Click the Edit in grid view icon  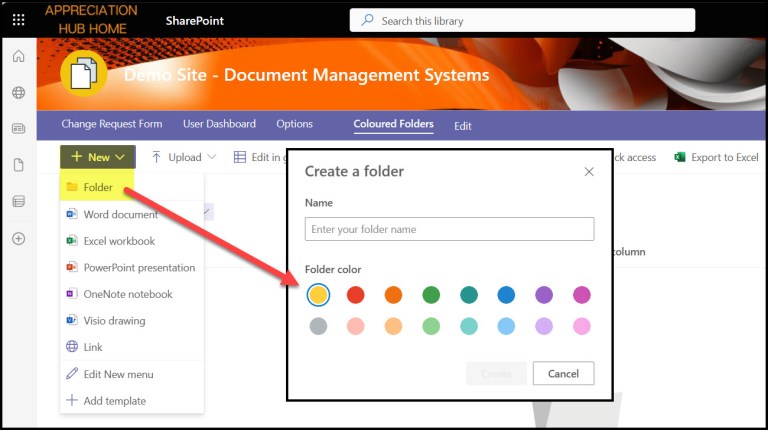240,157
